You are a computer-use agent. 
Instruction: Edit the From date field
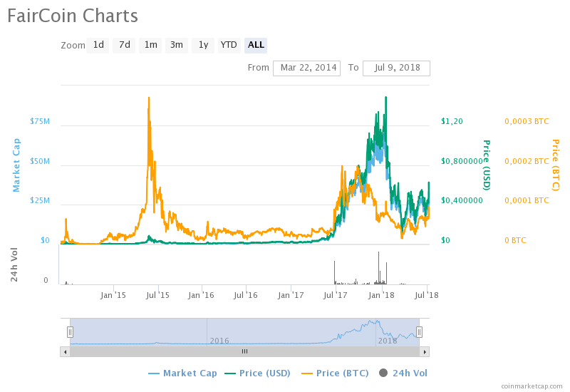tap(307, 68)
